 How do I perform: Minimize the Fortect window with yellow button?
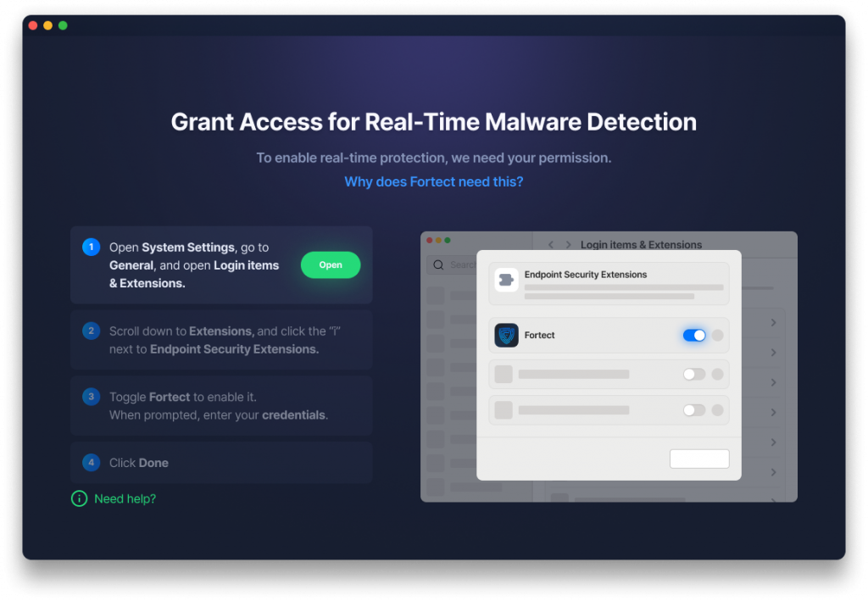tap(48, 25)
